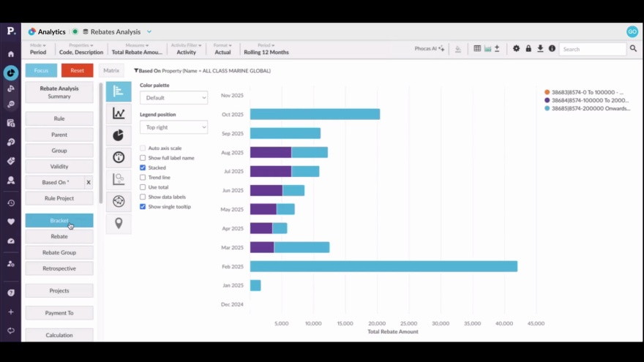The image size is (644, 362).
Task: Select the Rule Project dimension
Action: (59, 198)
